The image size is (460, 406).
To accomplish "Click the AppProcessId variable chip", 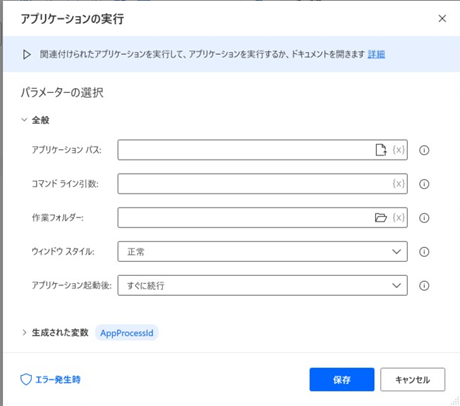I will [x=127, y=333].
